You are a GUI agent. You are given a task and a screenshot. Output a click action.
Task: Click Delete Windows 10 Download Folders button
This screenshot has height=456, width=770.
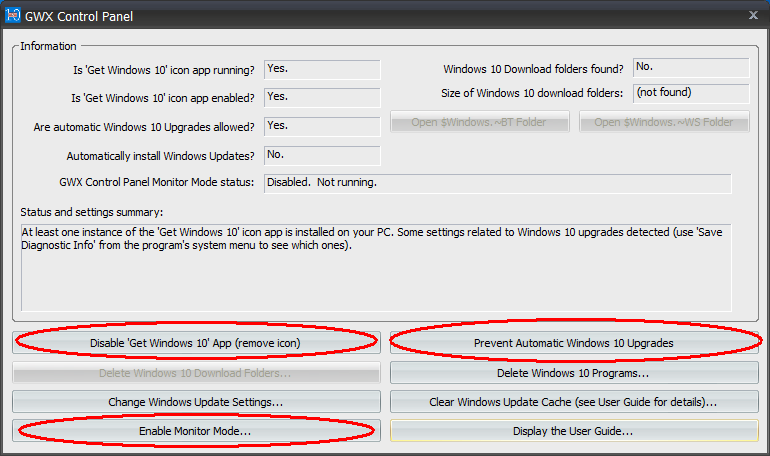point(196,373)
